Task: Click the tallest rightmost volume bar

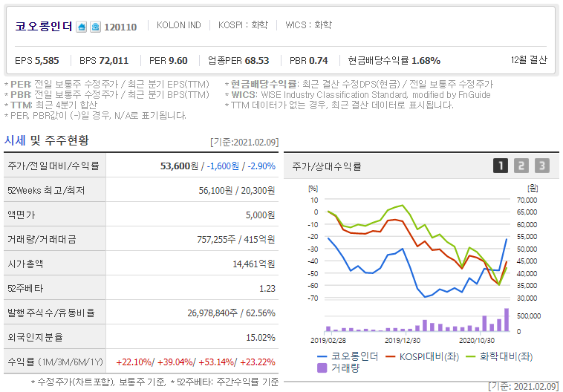Action: pos(507,320)
